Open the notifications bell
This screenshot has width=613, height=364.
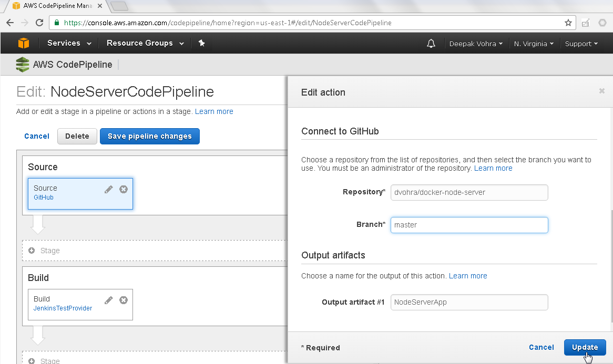[431, 44]
